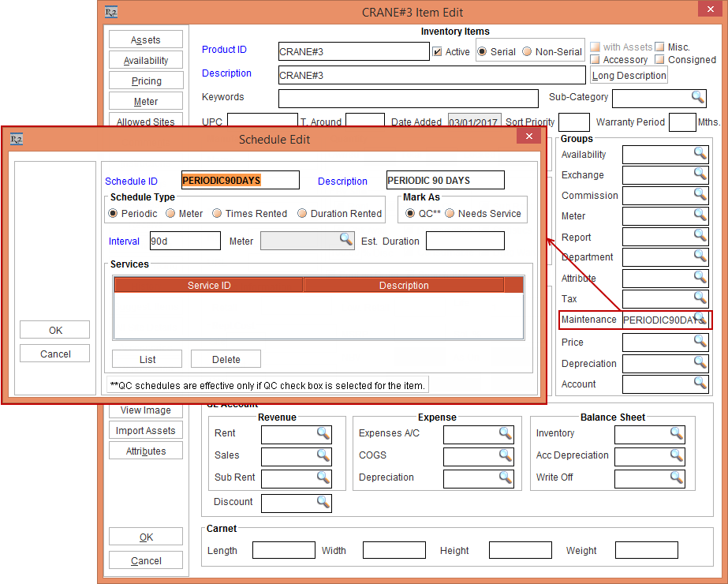Toggle the Active checkbox
The image size is (728, 584).
click(438, 52)
